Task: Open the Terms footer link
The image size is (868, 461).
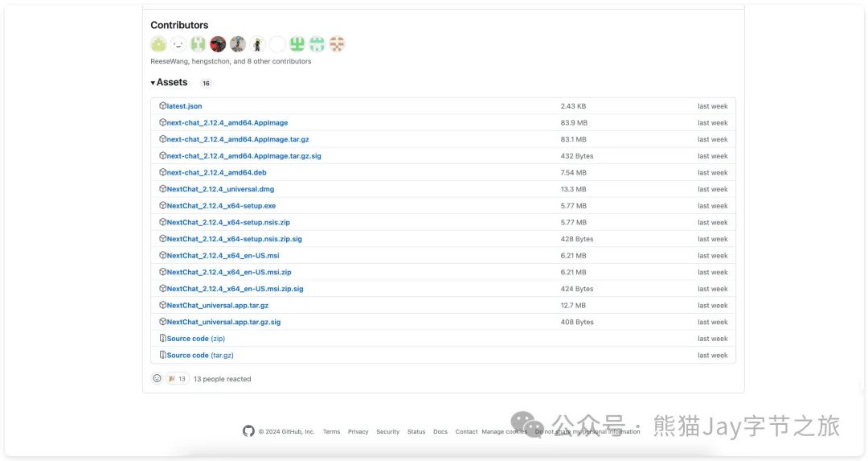Action: pyautogui.click(x=332, y=431)
